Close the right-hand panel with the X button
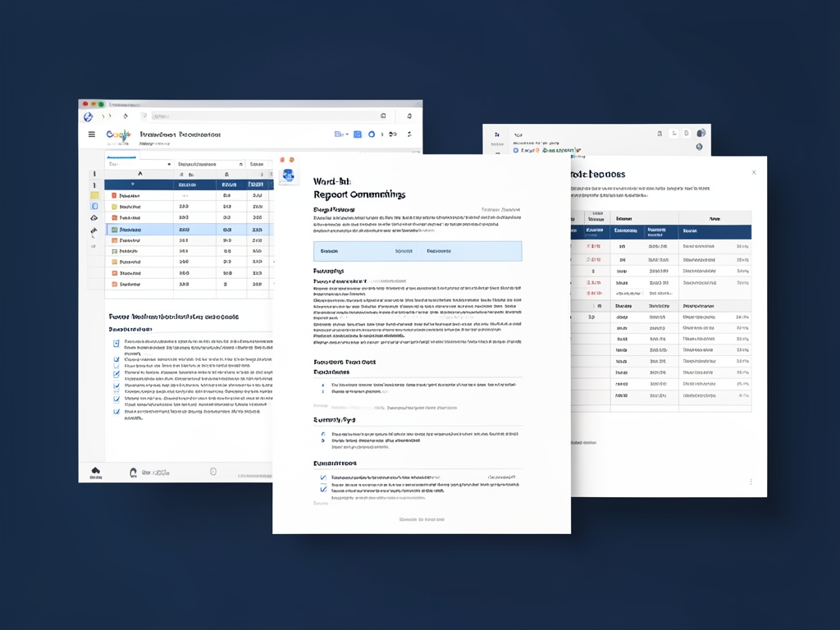Image resolution: width=840 pixels, height=630 pixels. point(754,172)
